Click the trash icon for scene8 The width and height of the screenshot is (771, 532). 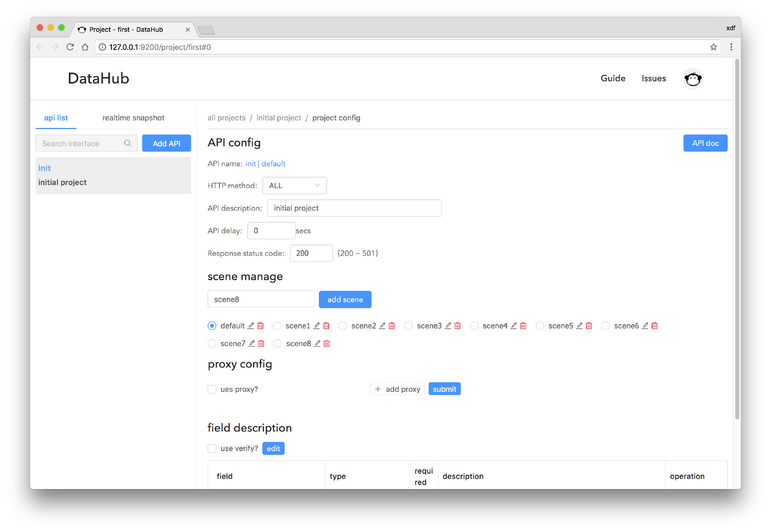327,343
